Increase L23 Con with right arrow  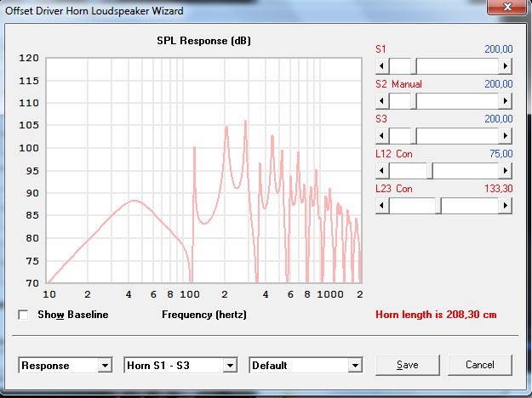click(x=506, y=206)
